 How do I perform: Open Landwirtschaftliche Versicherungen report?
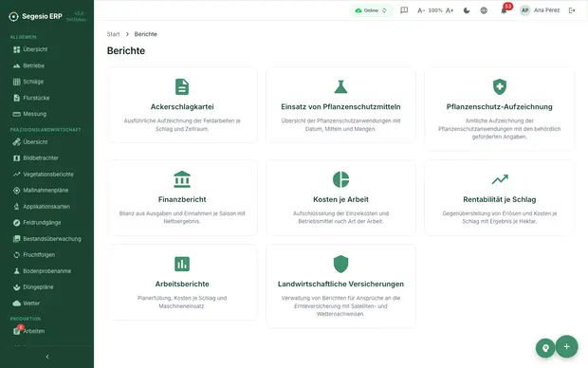340,286
